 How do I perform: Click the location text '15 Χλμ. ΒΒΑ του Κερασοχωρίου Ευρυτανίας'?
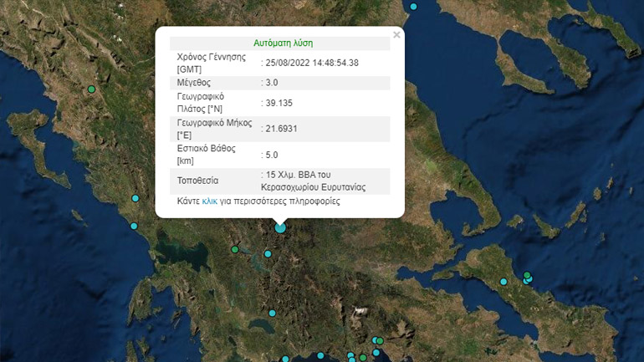coord(313,181)
